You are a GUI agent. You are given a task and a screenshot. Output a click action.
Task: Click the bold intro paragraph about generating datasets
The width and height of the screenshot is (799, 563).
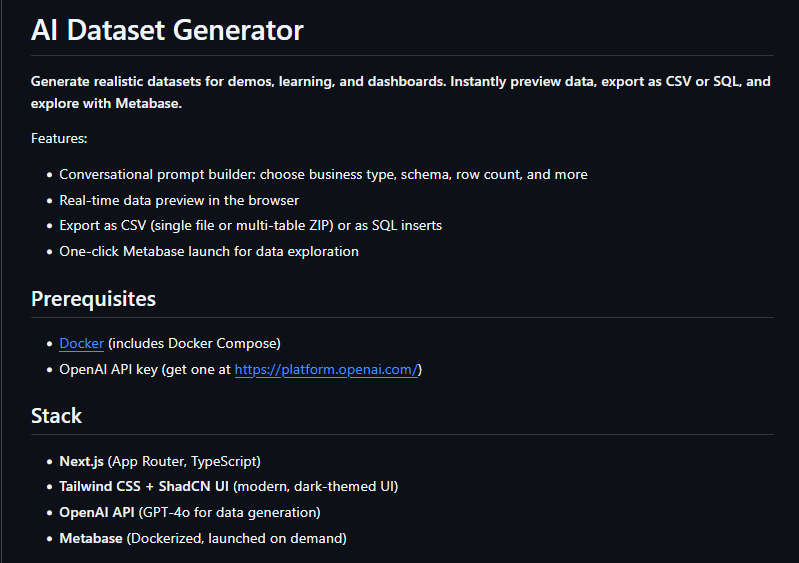pos(401,92)
